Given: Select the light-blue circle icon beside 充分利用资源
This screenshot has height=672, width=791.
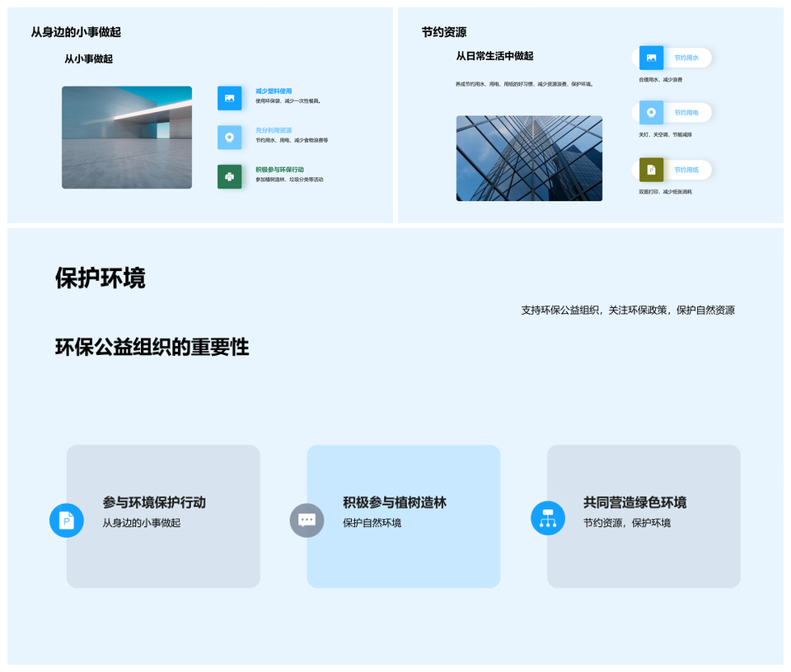Looking at the screenshot, I should coord(229,138).
